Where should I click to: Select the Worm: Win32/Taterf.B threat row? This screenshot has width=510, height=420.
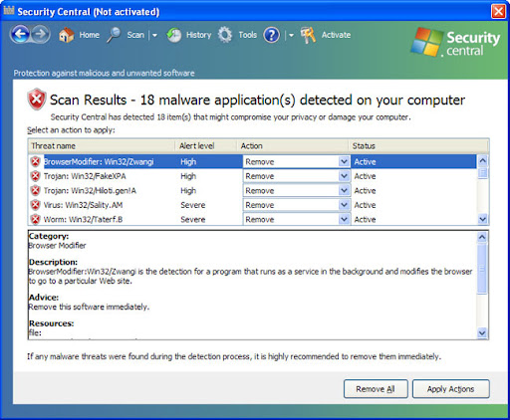(252, 219)
